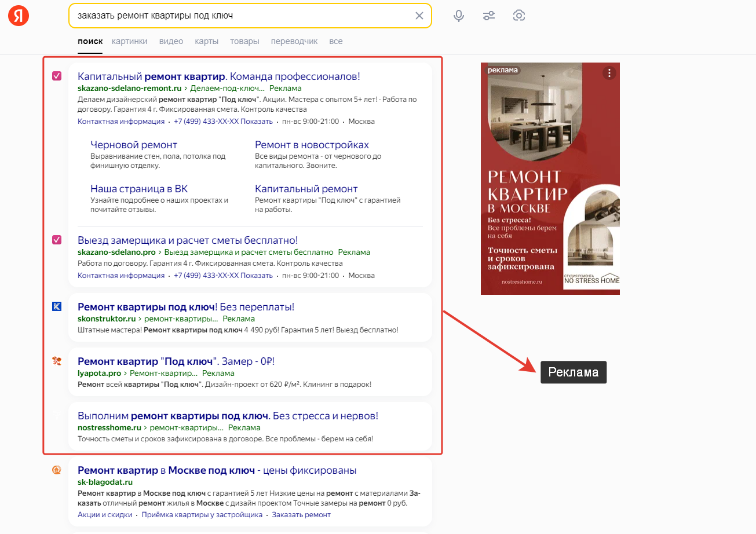Open the skazano-sdelano.pro domain link
This screenshot has width=756, height=534.
point(116,253)
